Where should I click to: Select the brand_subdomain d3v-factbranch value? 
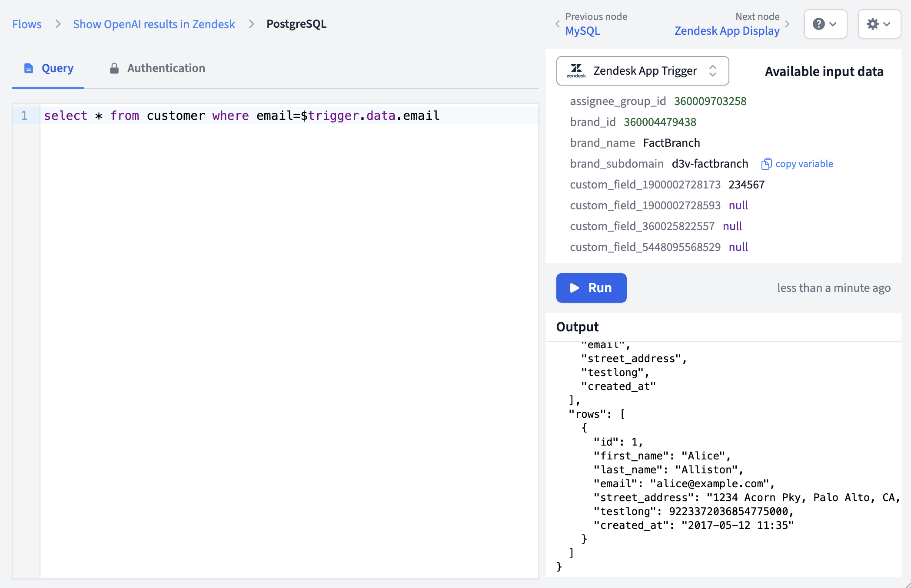710,164
